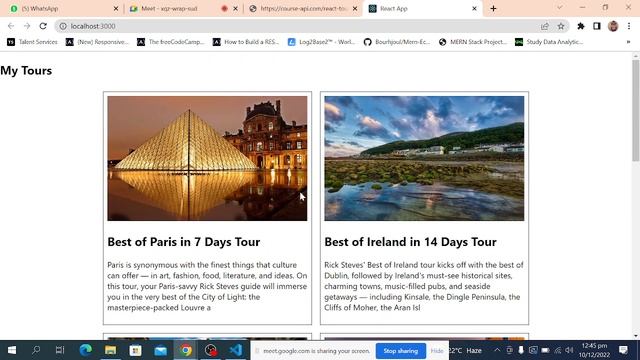Bookmark this page with the star
Screen dimensions: 640x360
561,26
